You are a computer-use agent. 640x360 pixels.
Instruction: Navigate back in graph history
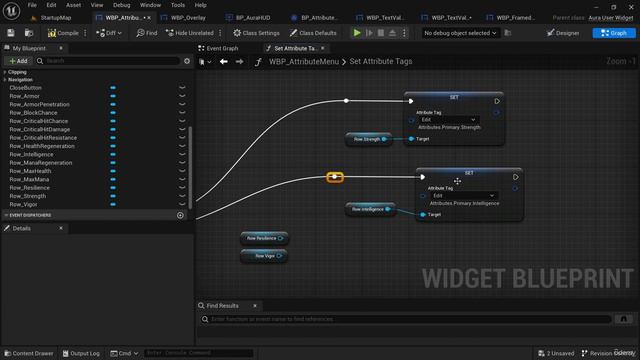[224, 62]
